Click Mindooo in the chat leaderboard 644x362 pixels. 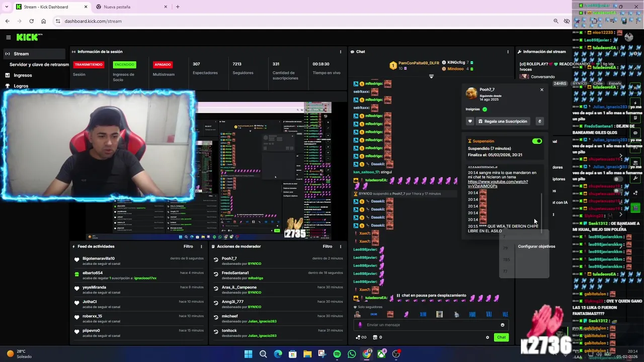455,68
